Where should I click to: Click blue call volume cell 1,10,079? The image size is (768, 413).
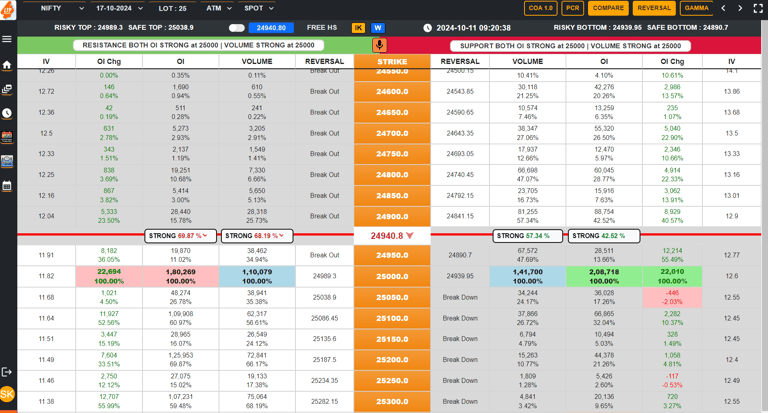257,276
